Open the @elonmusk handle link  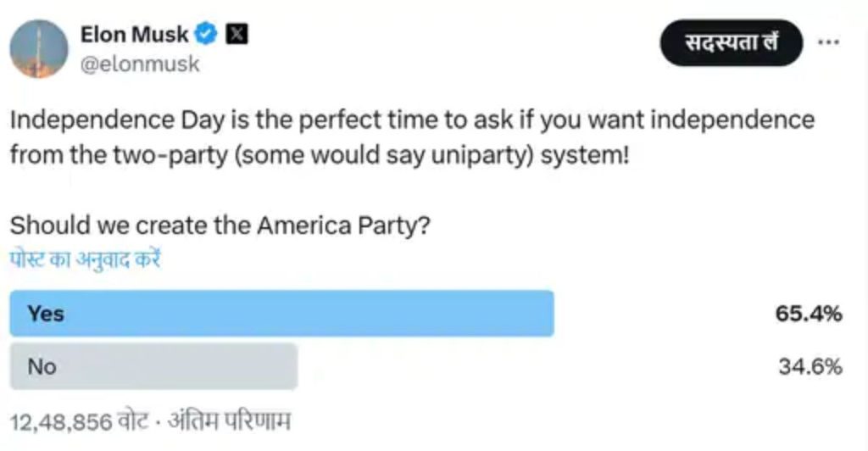[x=140, y=64]
